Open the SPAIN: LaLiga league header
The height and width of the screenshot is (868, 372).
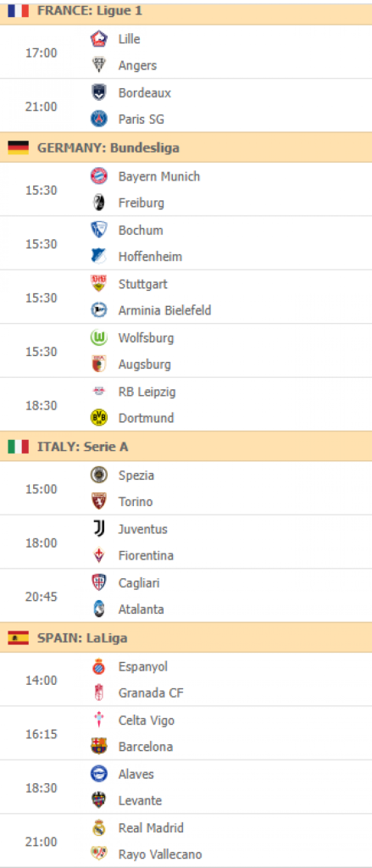coord(186,637)
